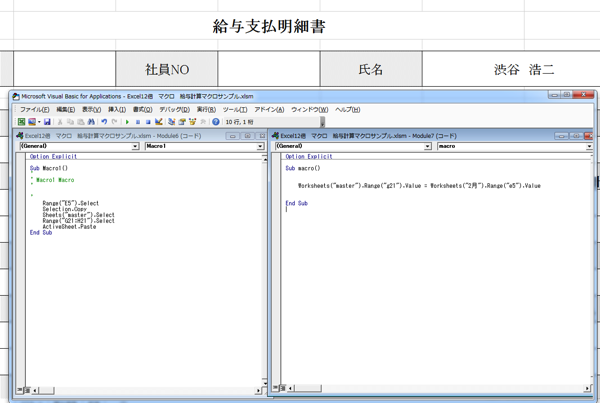The image size is (600, 403).
Task: Open the 編集(E) menu
Action: (x=66, y=109)
